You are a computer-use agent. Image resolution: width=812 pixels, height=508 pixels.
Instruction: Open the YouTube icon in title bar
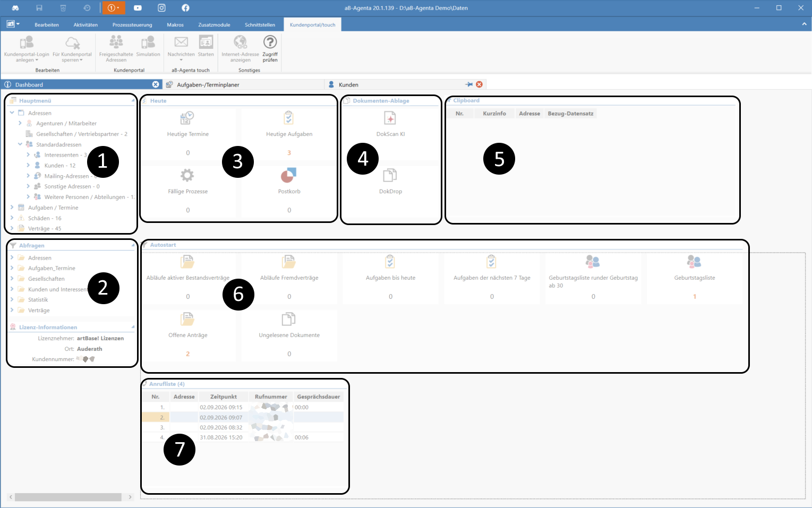[x=138, y=8]
